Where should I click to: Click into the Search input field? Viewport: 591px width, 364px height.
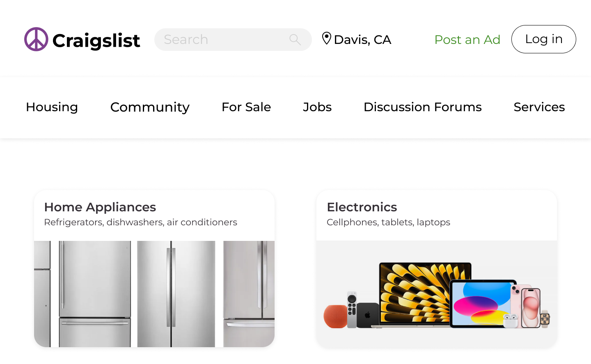point(222,39)
